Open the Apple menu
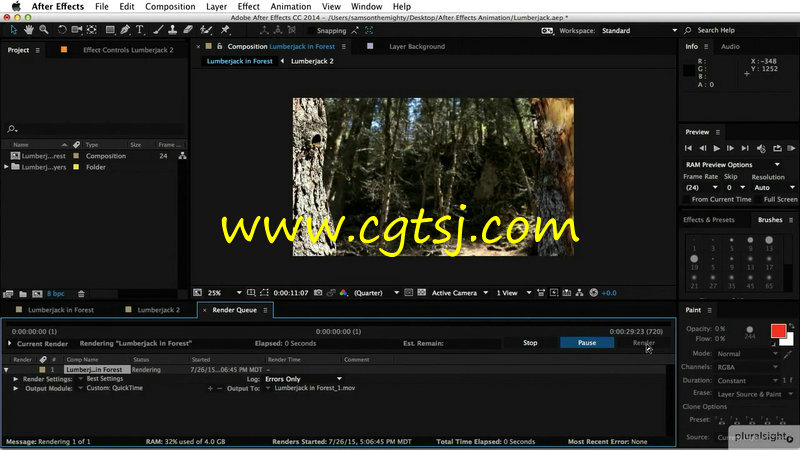Image resolution: width=800 pixels, height=450 pixels. click(x=16, y=7)
